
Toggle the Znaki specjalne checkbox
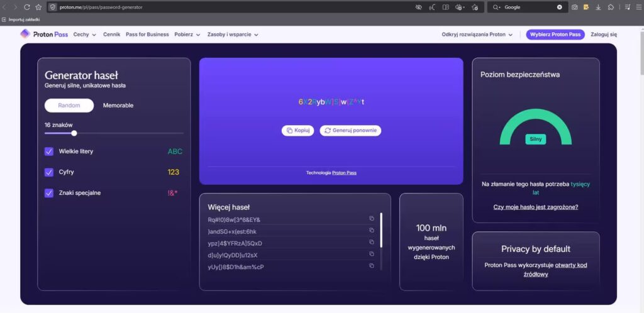click(49, 193)
